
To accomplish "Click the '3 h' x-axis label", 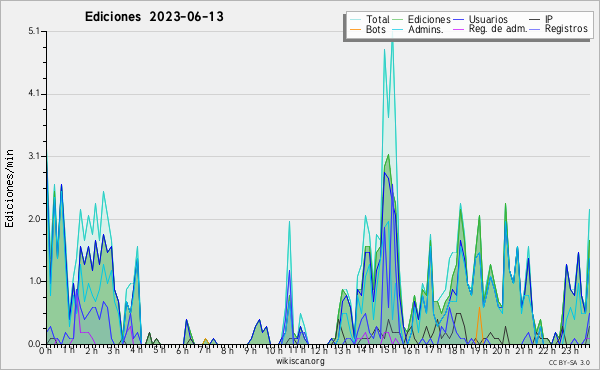I will (x=113, y=350).
